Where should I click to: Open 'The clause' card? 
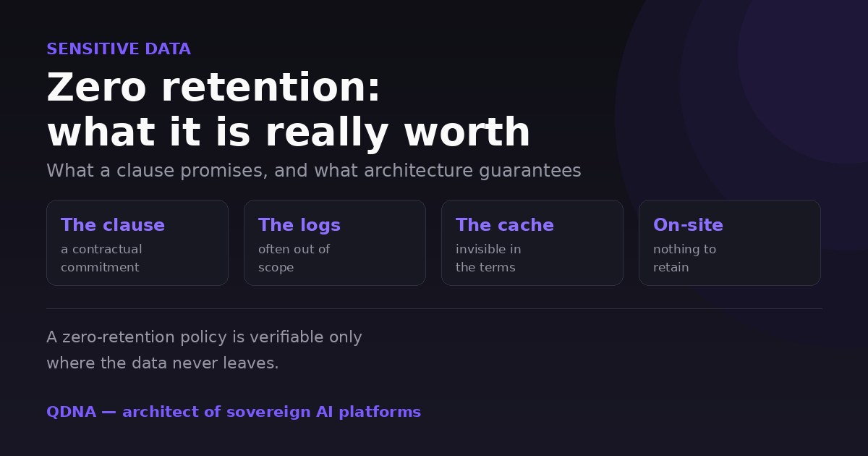(137, 242)
